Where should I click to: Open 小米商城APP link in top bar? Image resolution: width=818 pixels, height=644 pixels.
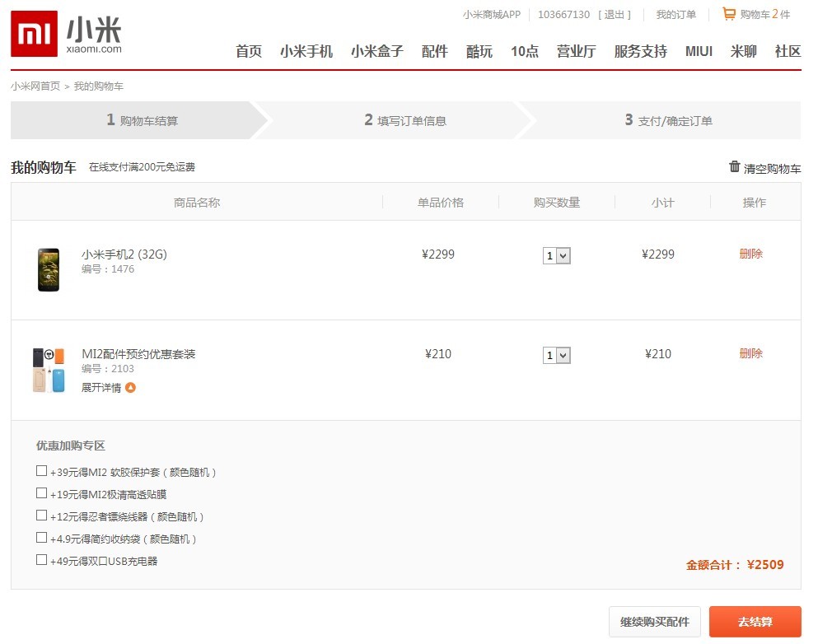click(492, 15)
